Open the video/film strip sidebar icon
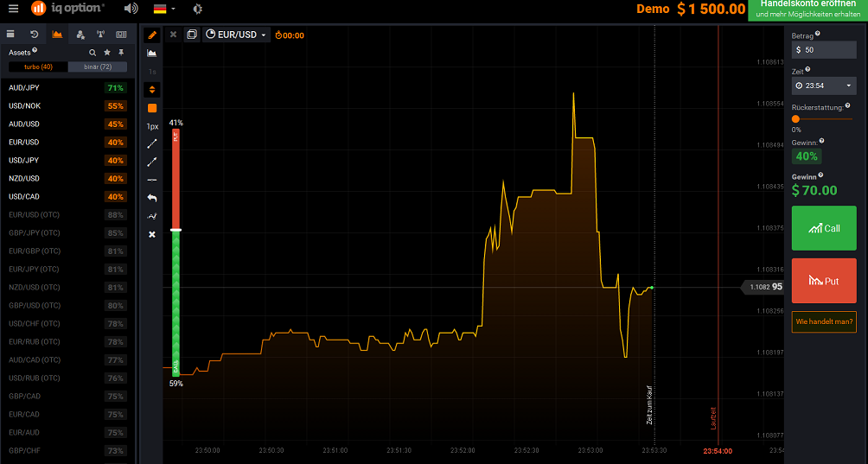The image size is (868, 464). click(x=121, y=35)
